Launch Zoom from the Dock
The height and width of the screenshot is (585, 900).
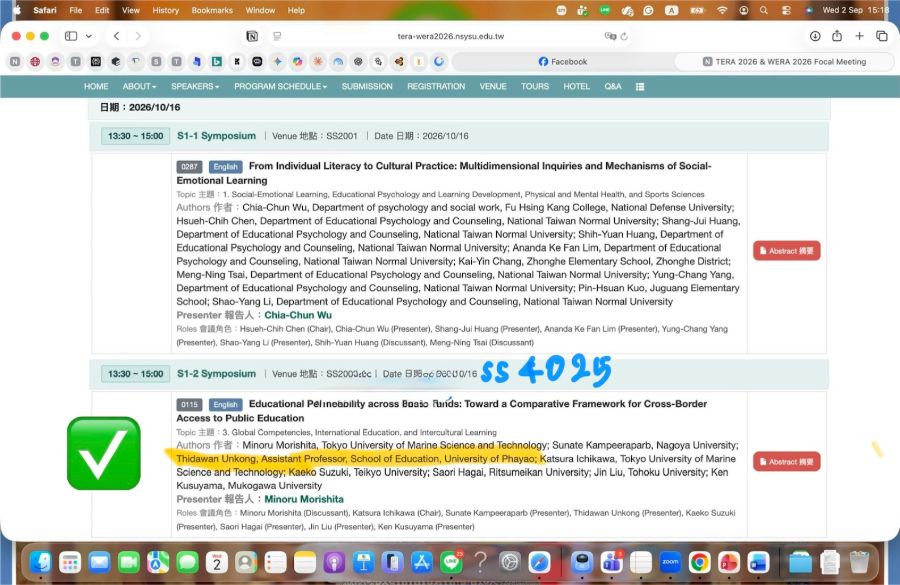pos(670,562)
